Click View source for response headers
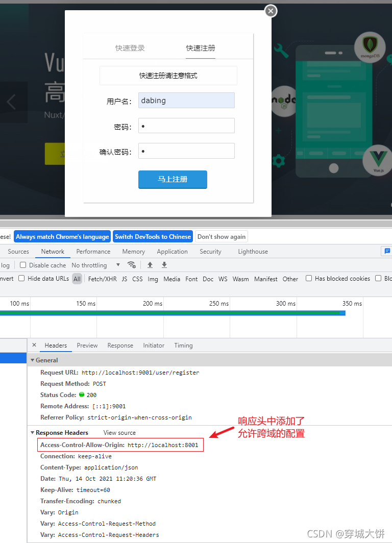 [119, 433]
